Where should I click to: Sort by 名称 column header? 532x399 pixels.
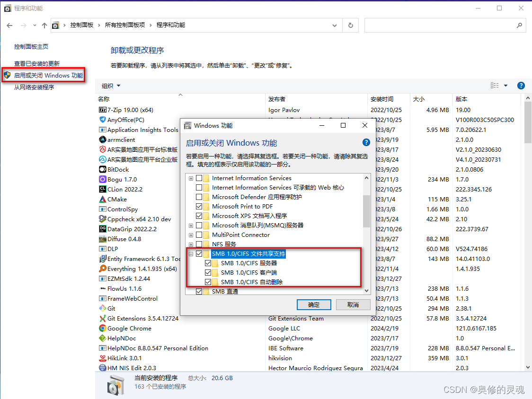(180, 99)
